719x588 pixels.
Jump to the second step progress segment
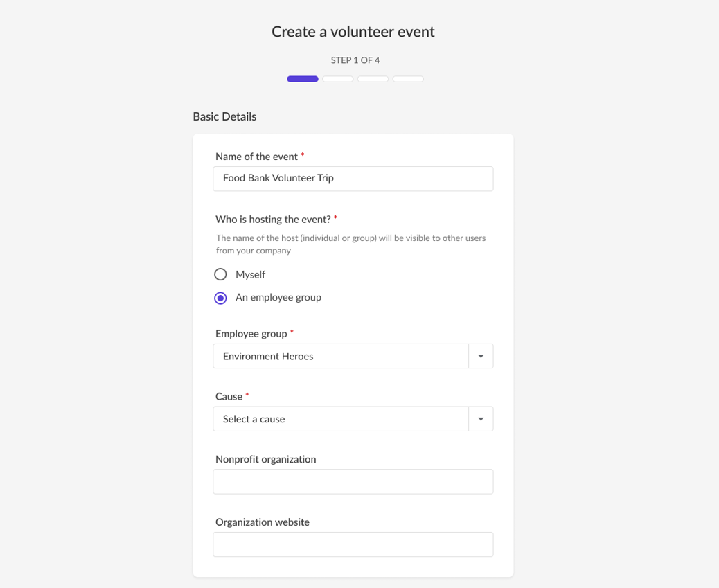tap(338, 79)
